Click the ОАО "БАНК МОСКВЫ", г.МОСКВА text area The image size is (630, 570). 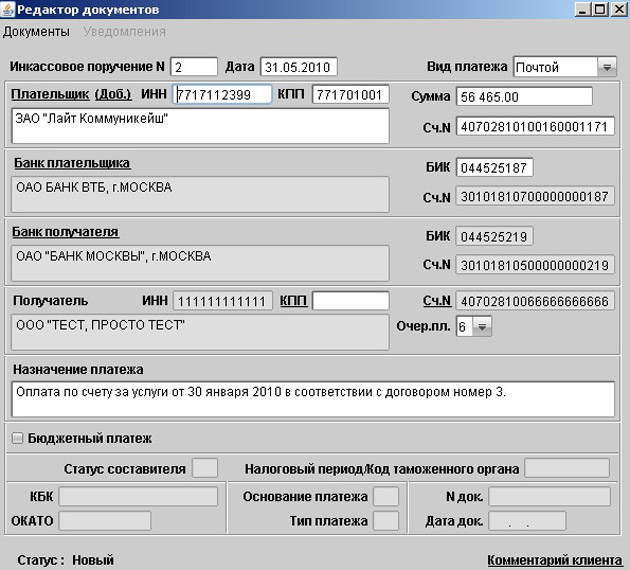tap(200, 263)
